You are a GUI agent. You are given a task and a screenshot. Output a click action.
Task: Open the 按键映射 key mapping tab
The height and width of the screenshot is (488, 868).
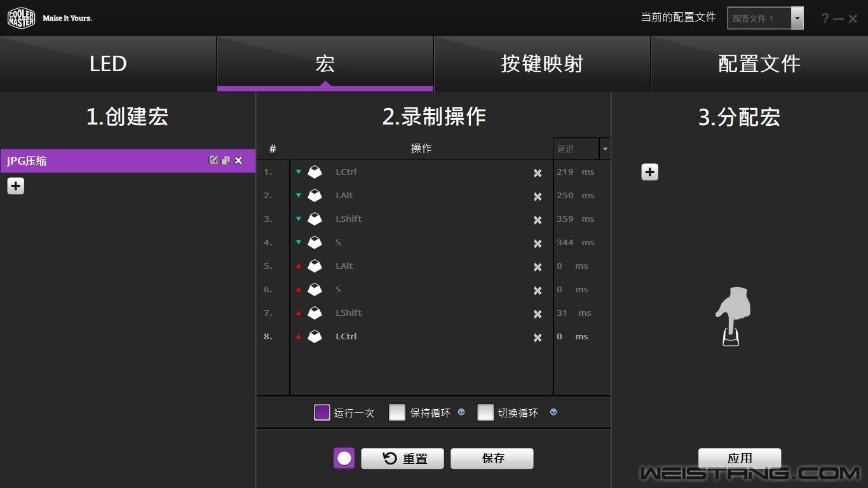point(541,64)
